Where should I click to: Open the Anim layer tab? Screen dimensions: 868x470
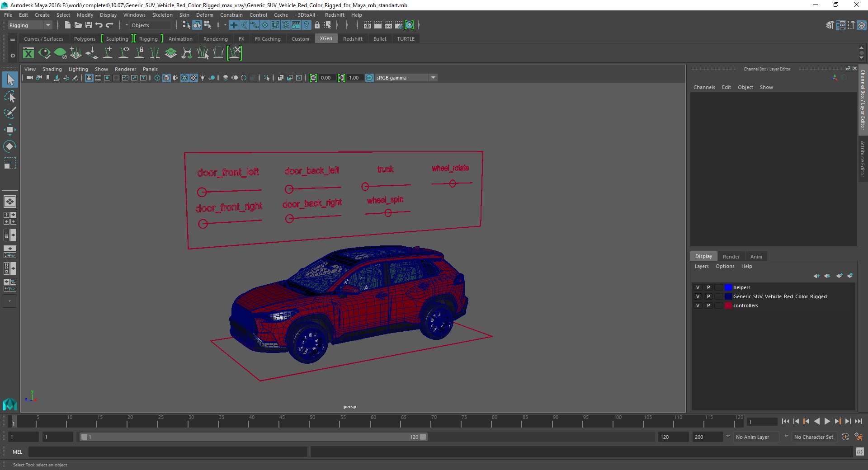756,257
